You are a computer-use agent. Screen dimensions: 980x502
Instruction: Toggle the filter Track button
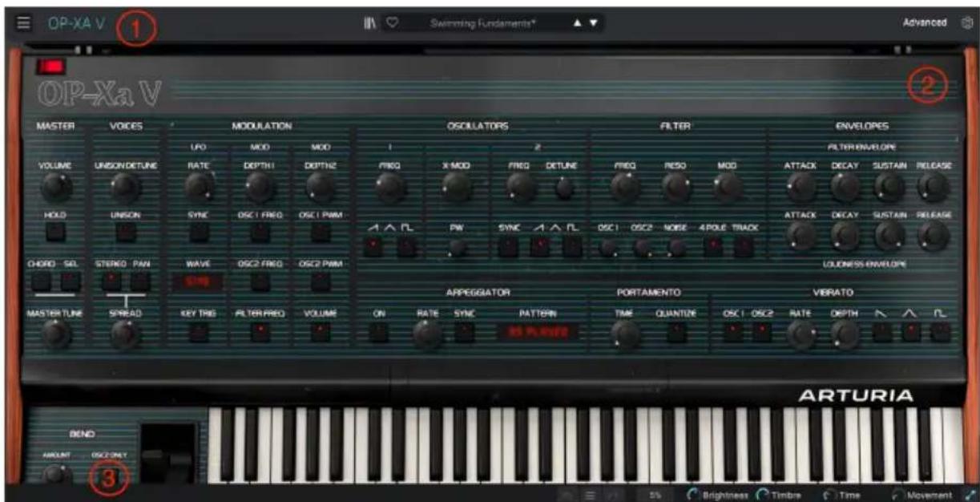[x=744, y=248]
